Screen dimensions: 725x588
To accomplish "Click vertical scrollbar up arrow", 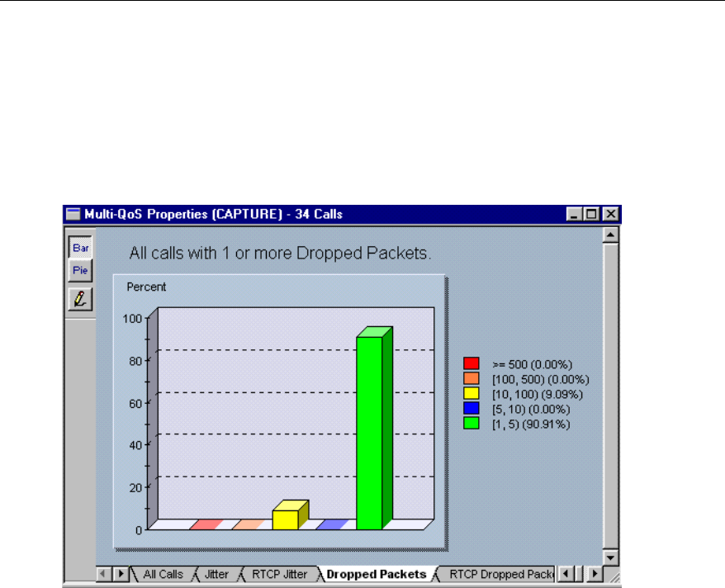I will [x=611, y=235].
